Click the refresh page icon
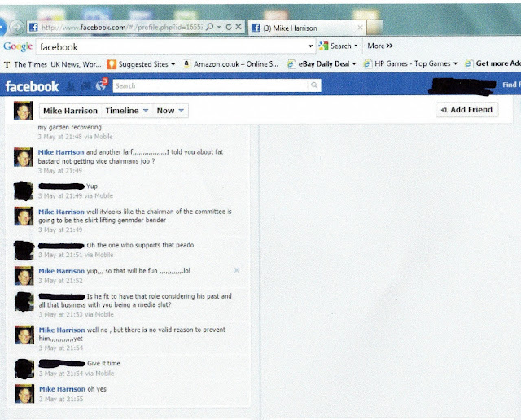The image size is (521, 420). (x=229, y=27)
